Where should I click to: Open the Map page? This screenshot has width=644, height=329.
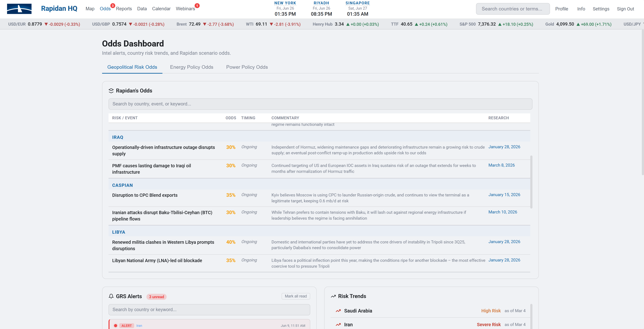tap(90, 9)
